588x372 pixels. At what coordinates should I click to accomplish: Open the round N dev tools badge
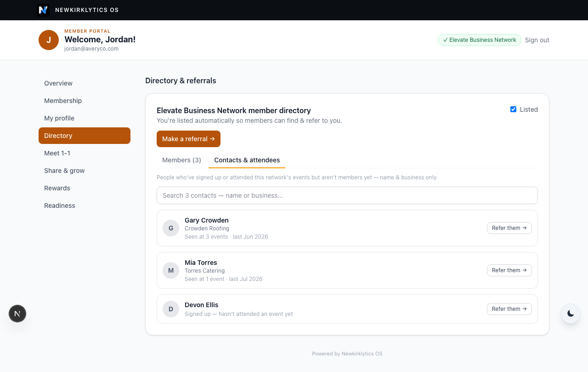(17, 314)
